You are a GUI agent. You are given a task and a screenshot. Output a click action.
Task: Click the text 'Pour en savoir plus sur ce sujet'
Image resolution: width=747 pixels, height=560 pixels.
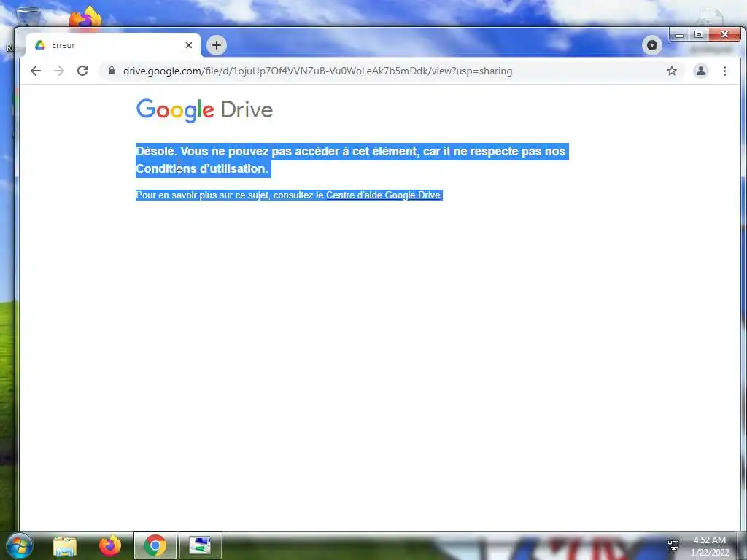(204, 195)
